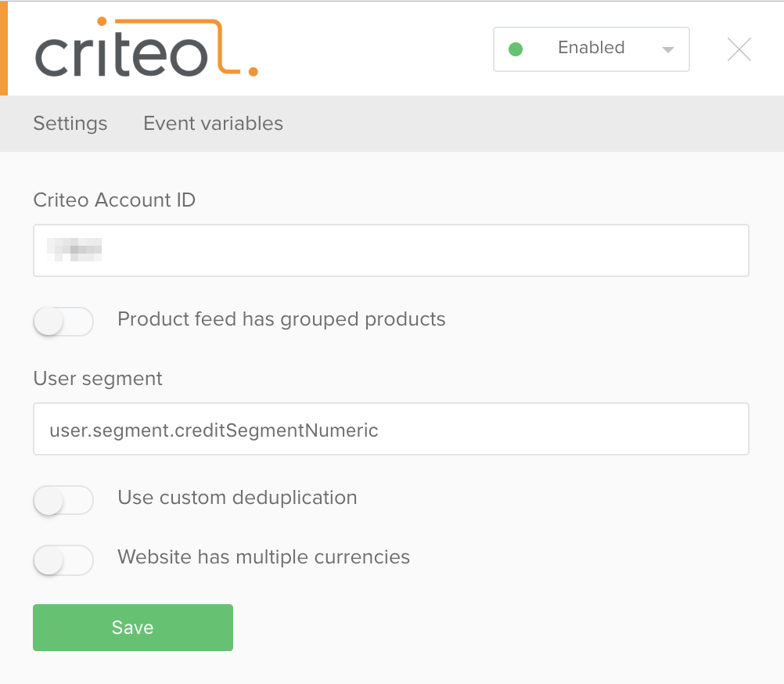Toggle Product feed has grouped products
The width and height of the screenshot is (784, 684).
[63, 321]
